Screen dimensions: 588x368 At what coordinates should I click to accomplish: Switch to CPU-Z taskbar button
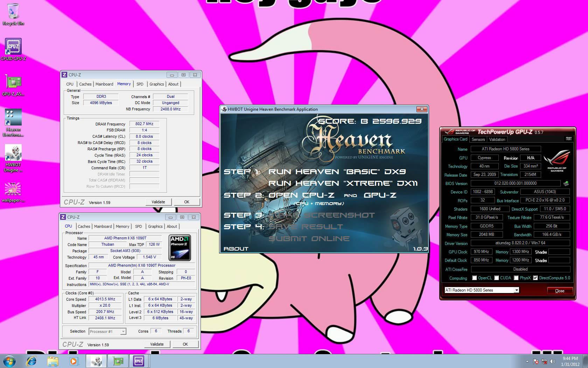pos(139,361)
